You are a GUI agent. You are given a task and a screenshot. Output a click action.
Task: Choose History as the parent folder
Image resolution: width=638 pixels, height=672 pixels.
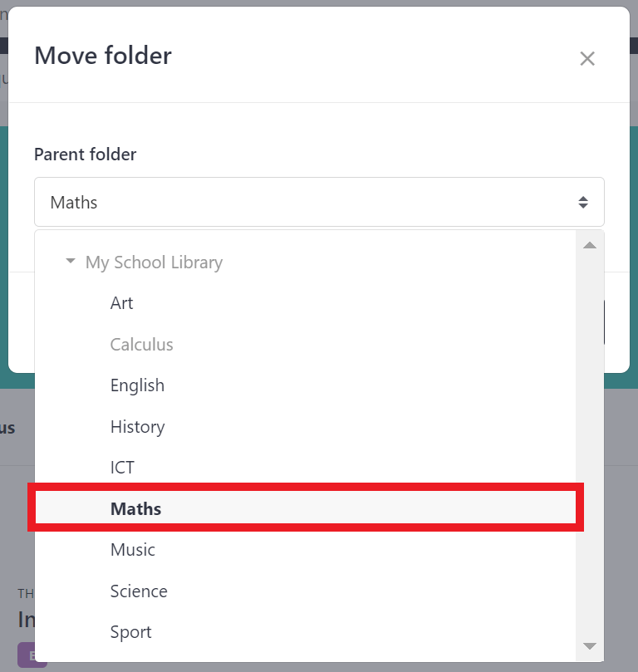tap(137, 426)
